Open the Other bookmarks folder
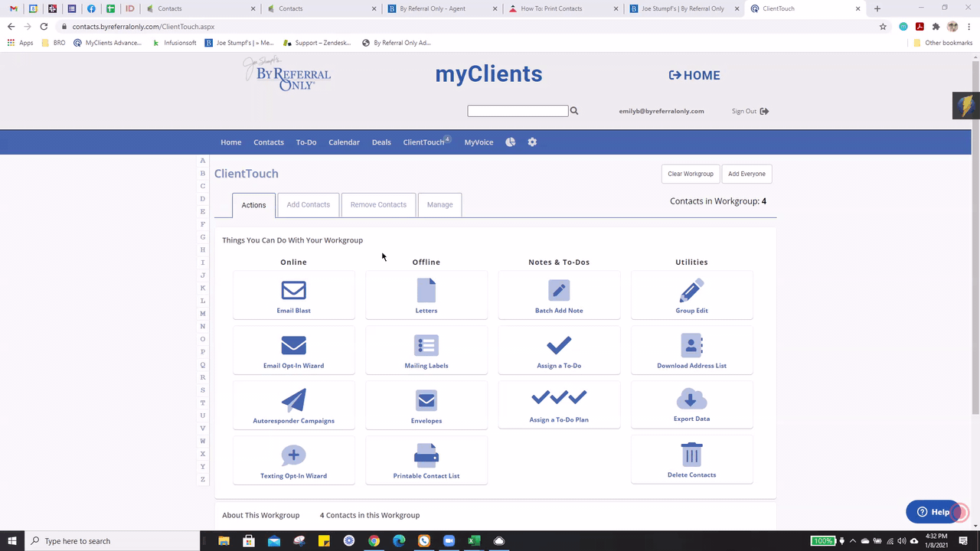The image size is (980, 551). [x=942, y=43]
